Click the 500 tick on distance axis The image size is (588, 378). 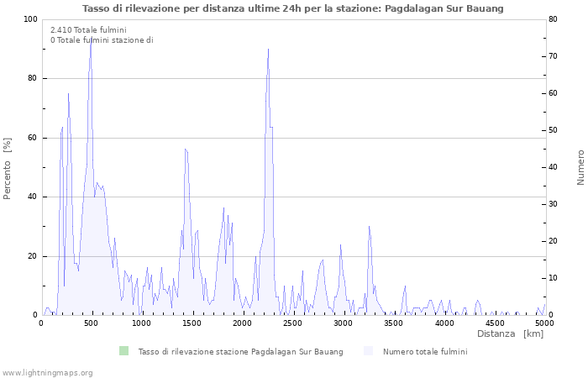[x=91, y=323]
